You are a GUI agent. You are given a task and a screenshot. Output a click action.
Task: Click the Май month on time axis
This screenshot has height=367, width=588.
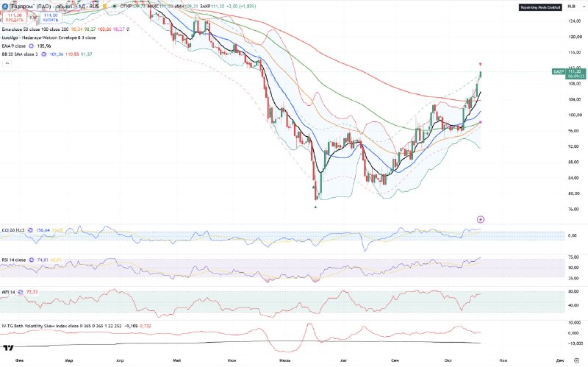point(176,360)
